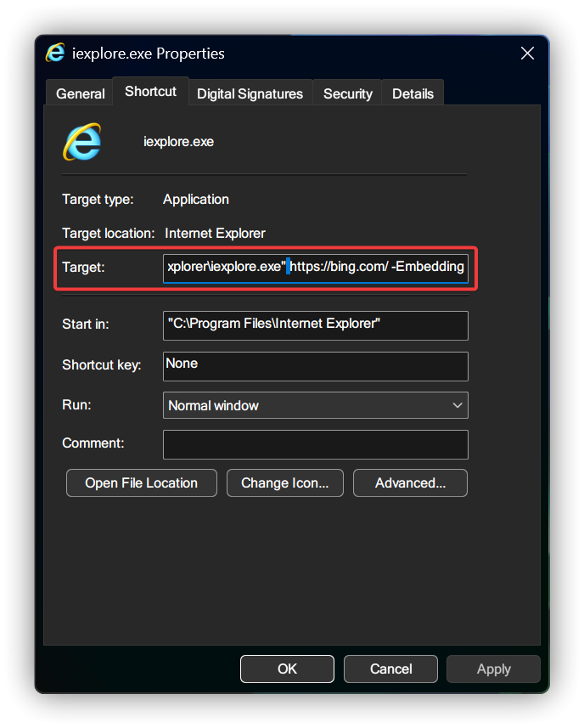Screen dimensions: 584x728
Task: Focus the Shortcut key field
Action: (316, 366)
